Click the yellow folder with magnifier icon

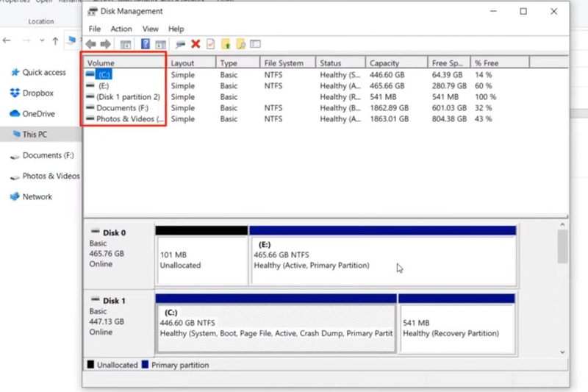tap(241, 44)
